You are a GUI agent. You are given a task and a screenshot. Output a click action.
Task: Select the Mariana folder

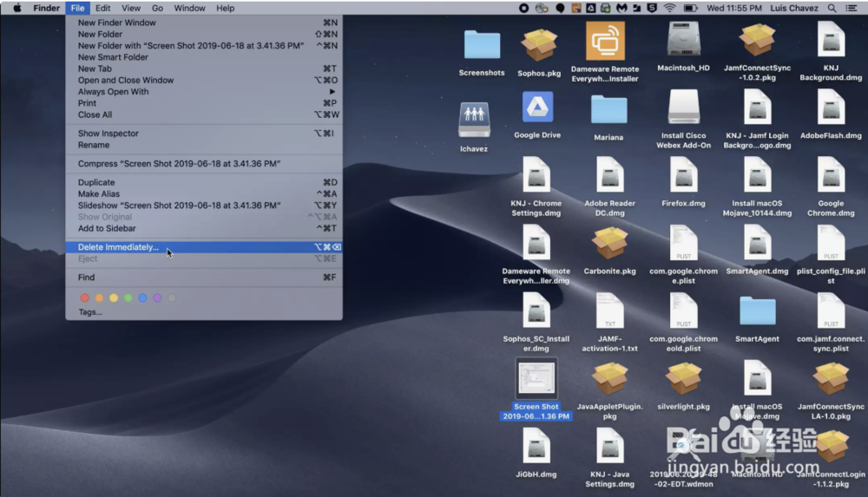609,109
